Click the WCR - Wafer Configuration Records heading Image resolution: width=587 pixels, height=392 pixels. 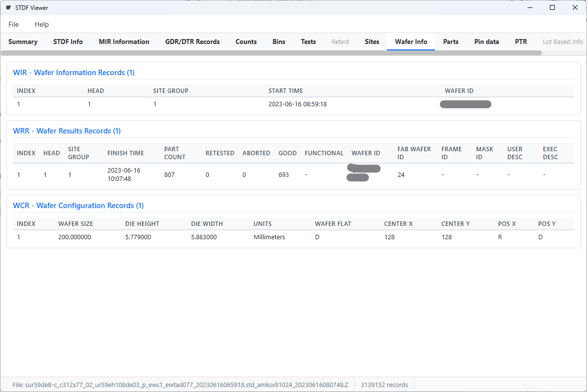pos(78,206)
